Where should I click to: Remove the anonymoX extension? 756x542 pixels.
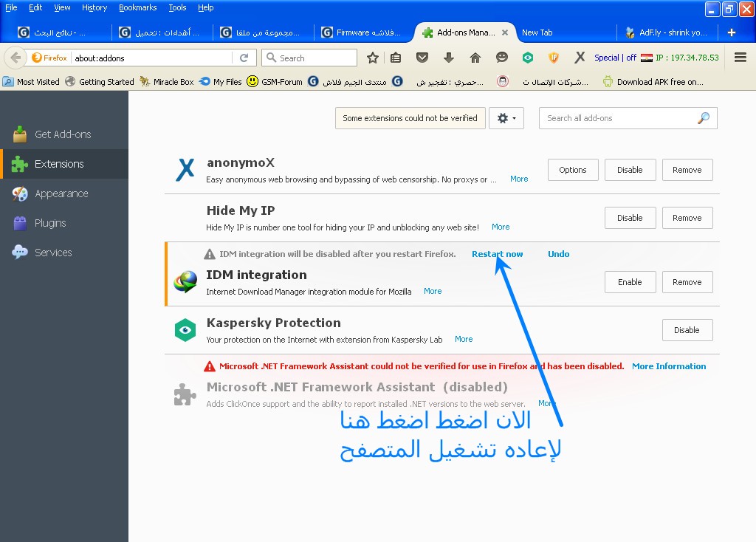(687, 170)
